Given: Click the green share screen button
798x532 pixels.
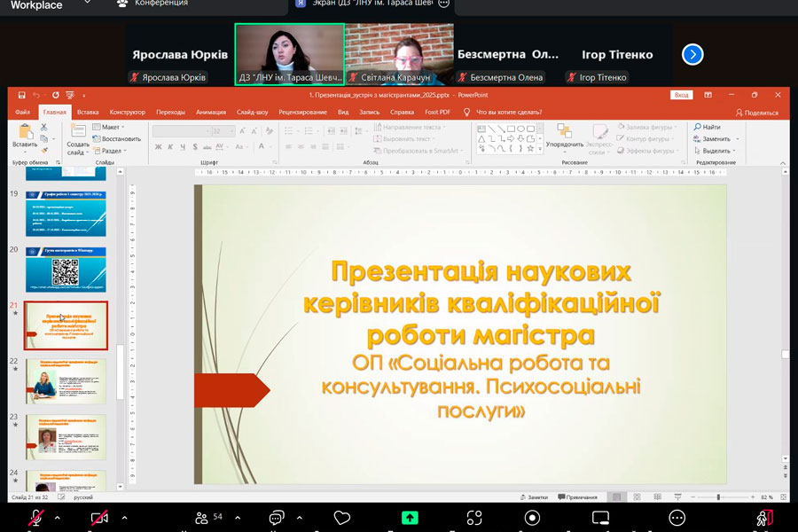Looking at the screenshot, I should point(410,517).
